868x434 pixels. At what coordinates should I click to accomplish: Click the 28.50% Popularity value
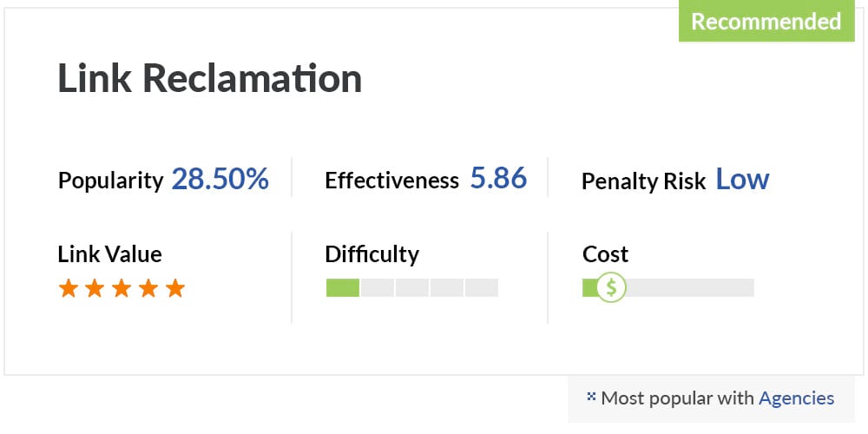point(220,180)
